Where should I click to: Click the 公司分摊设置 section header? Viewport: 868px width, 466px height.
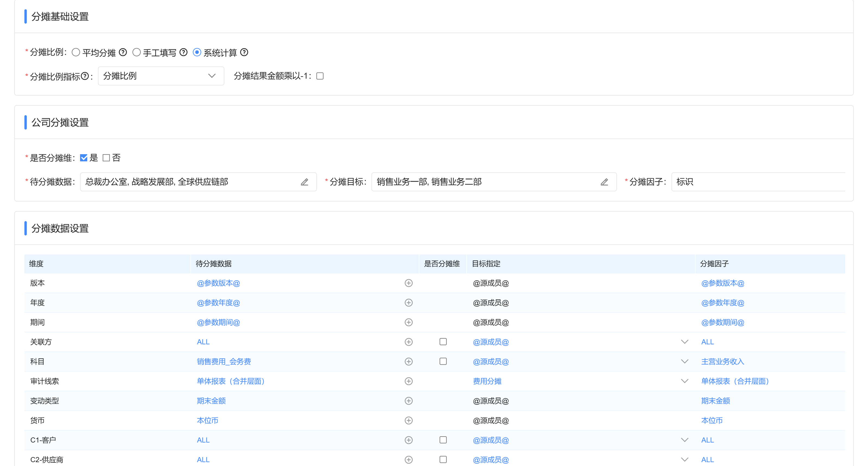coord(60,122)
